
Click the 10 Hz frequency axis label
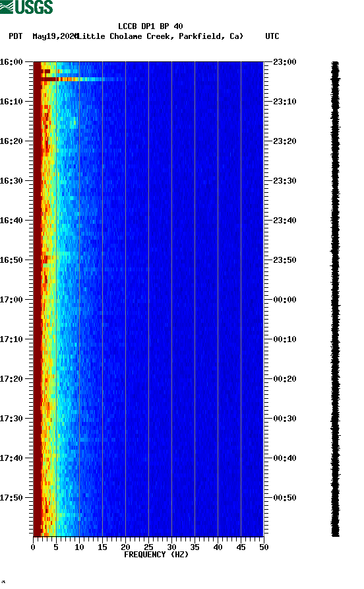pyautogui.click(x=79, y=547)
